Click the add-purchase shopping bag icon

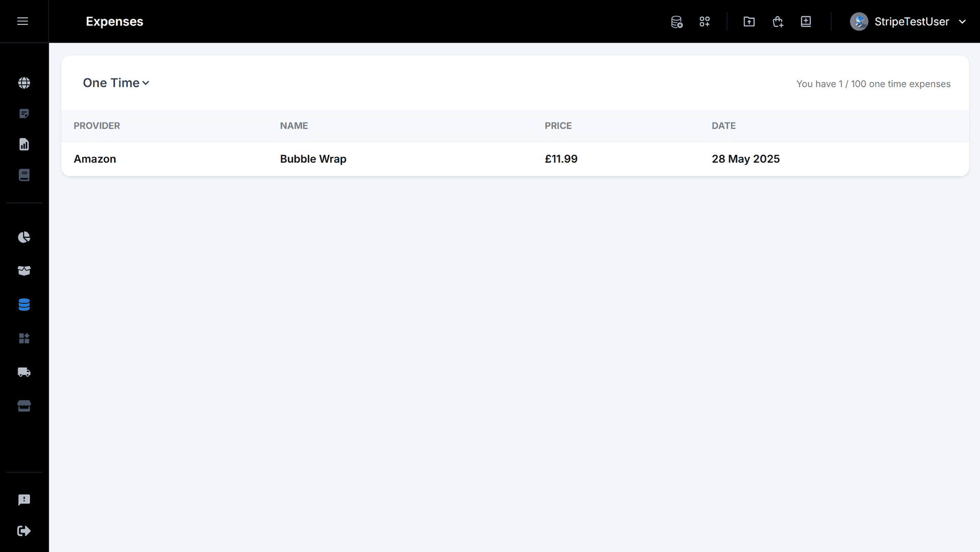pyautogui.click(x=777, y=21)
